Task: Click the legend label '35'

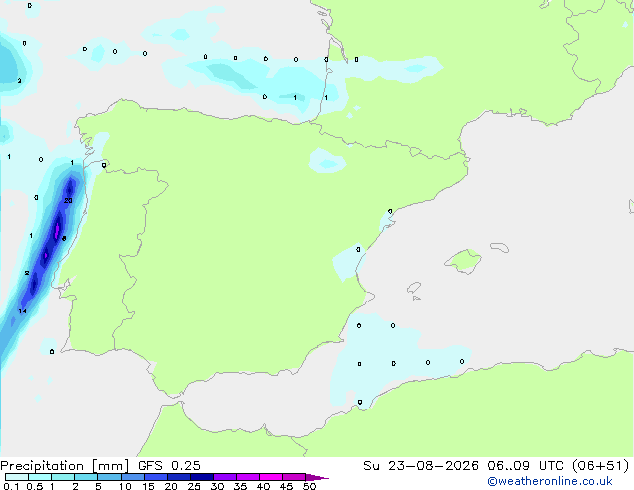Action: [240, 486]
